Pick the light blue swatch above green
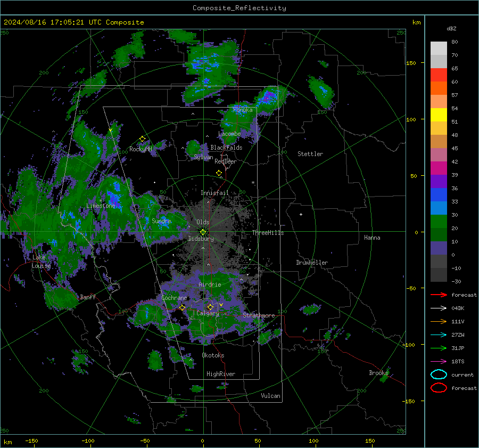This screenshot has height=448, width=479. click(x=439, y=208)
